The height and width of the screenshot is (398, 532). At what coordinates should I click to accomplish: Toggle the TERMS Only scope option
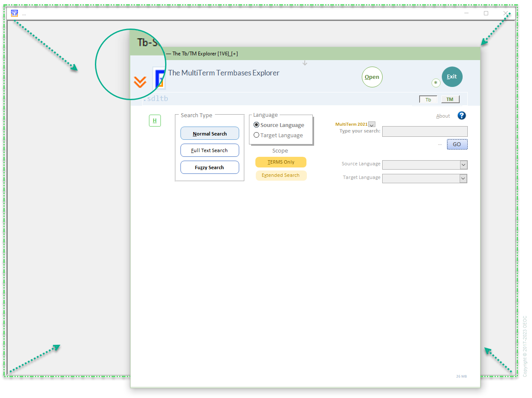280,162
